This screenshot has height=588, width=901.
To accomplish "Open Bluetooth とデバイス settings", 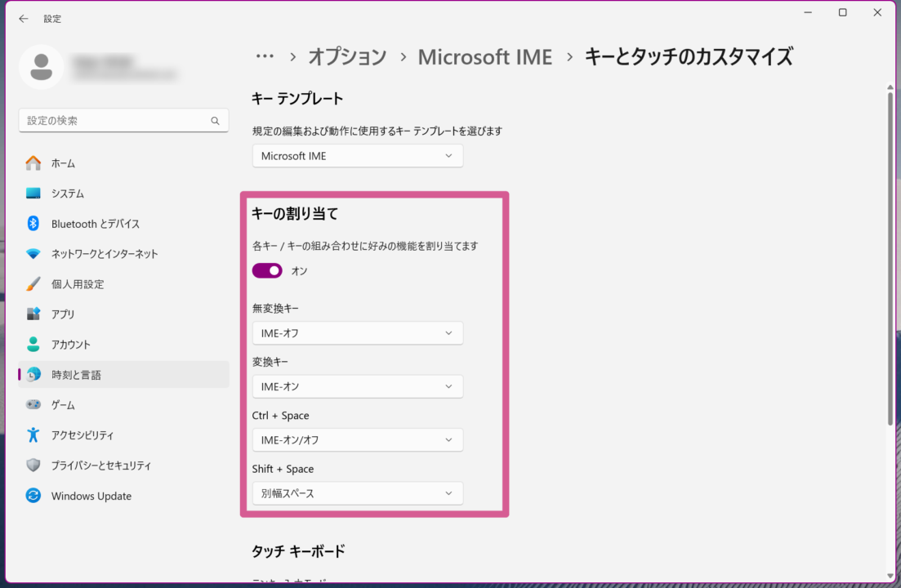I will [x=123, y=224].
